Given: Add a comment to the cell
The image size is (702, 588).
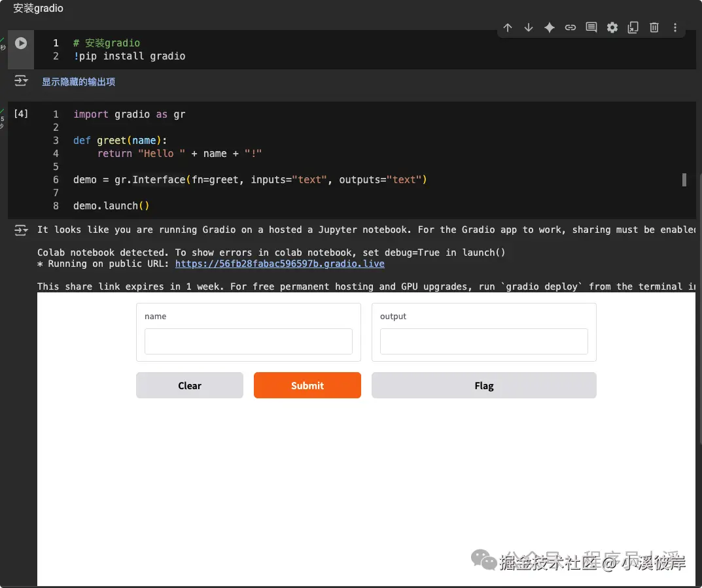Looking at the screenshot, I should click(x=591, y=27).
